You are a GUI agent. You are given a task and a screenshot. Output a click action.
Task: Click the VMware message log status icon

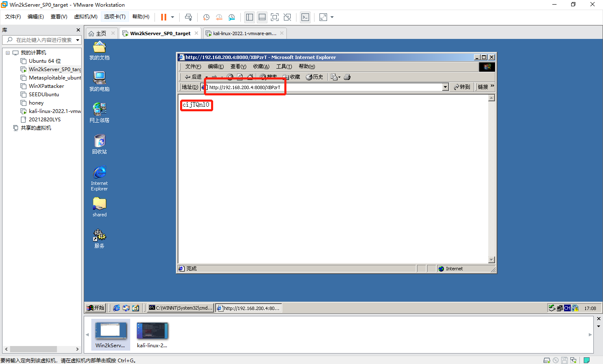tap(587, 360)
